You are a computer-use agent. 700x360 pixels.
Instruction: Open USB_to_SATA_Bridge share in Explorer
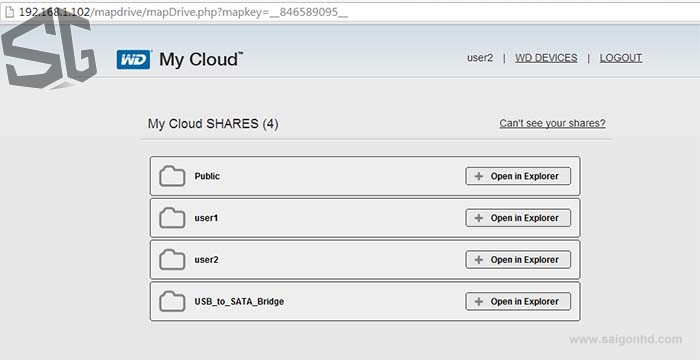pos(518,301)
